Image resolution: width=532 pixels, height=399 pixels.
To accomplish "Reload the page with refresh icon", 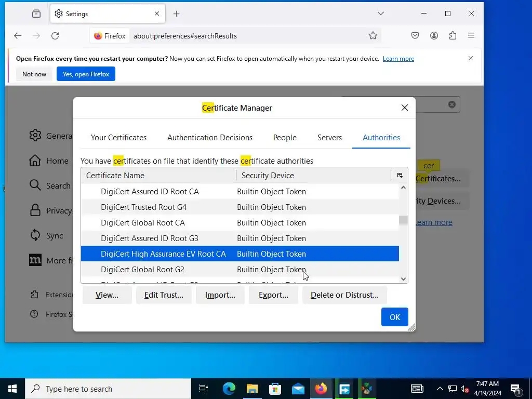I will (x=55, y=36).
